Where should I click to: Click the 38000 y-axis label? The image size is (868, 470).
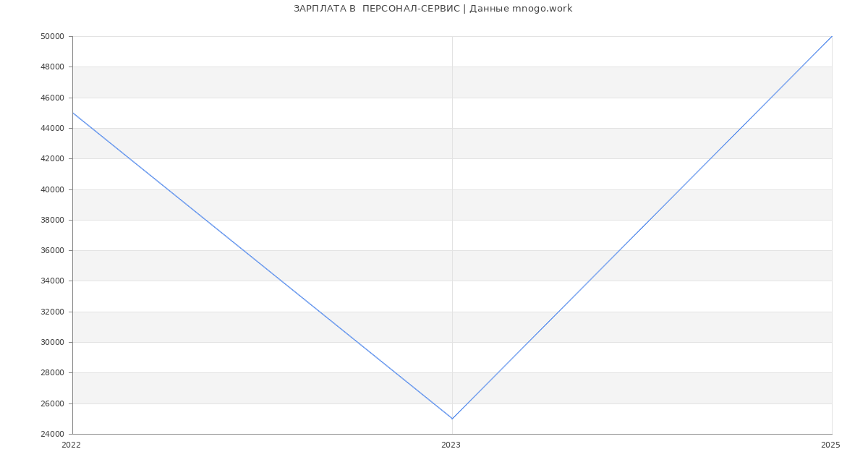tap(53, 221)
